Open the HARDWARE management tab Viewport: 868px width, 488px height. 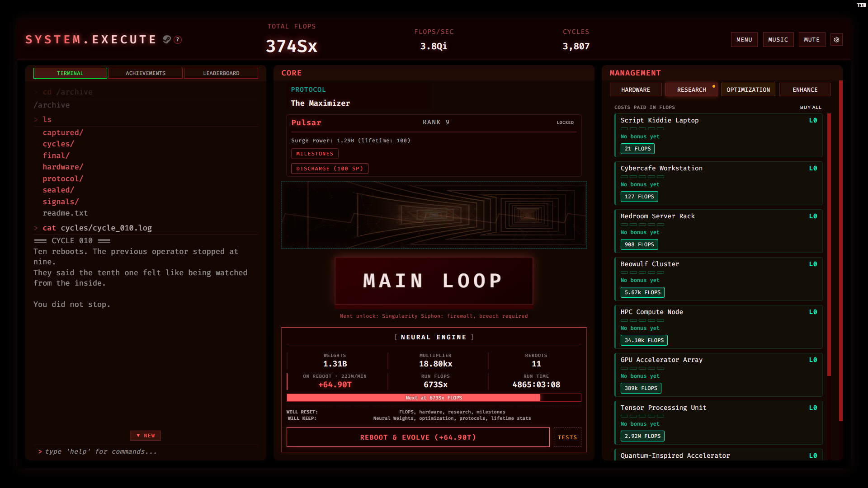click(636, 89)
